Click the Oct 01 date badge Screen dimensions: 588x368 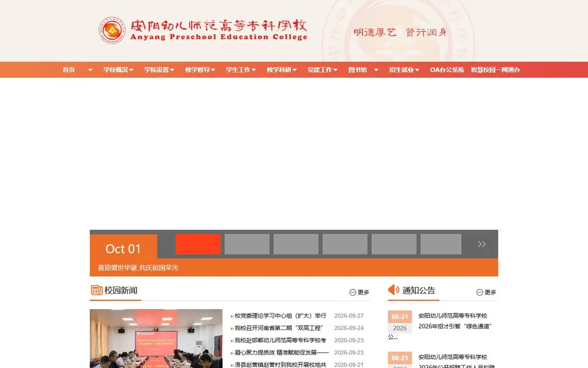point(123,248)
